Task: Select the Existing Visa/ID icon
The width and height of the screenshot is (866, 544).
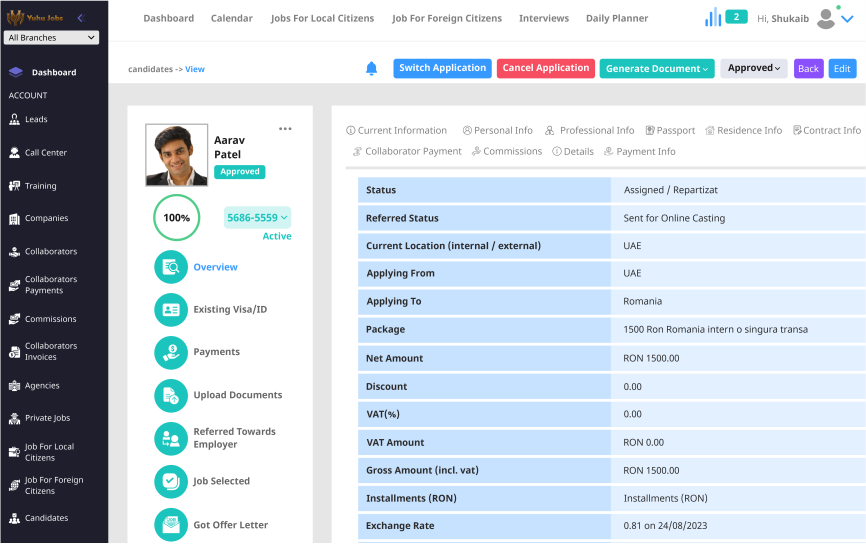Action: coord(171,310)
